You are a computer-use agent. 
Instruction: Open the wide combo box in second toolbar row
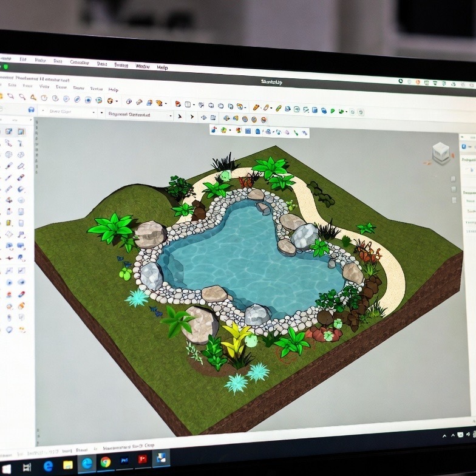click(x=140, y=114)
